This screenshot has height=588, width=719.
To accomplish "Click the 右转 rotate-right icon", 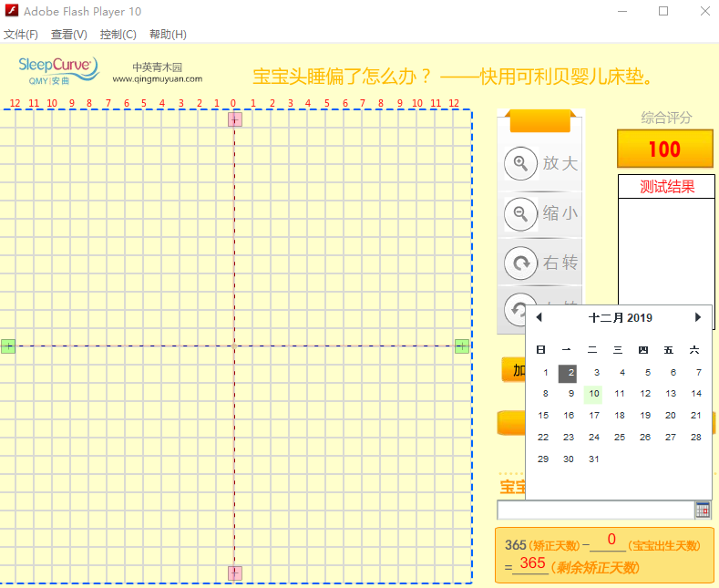I will coord(520,263).
